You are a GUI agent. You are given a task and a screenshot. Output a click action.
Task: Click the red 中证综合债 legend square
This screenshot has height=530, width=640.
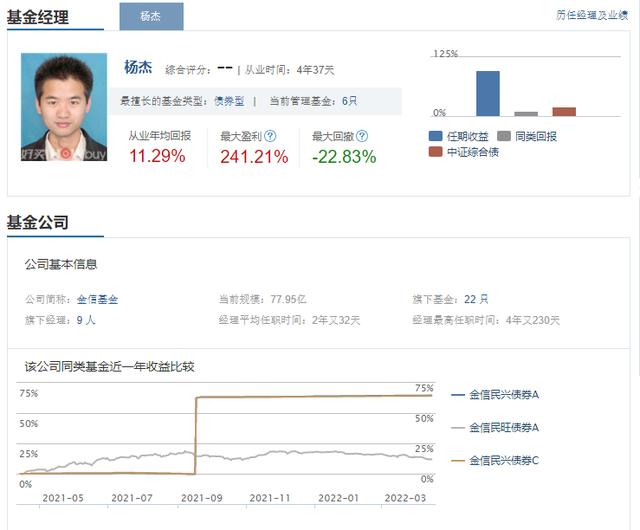coord(435,152)
